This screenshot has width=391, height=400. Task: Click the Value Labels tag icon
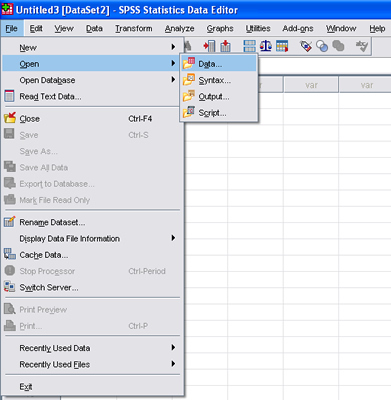[x=306, y=46]
